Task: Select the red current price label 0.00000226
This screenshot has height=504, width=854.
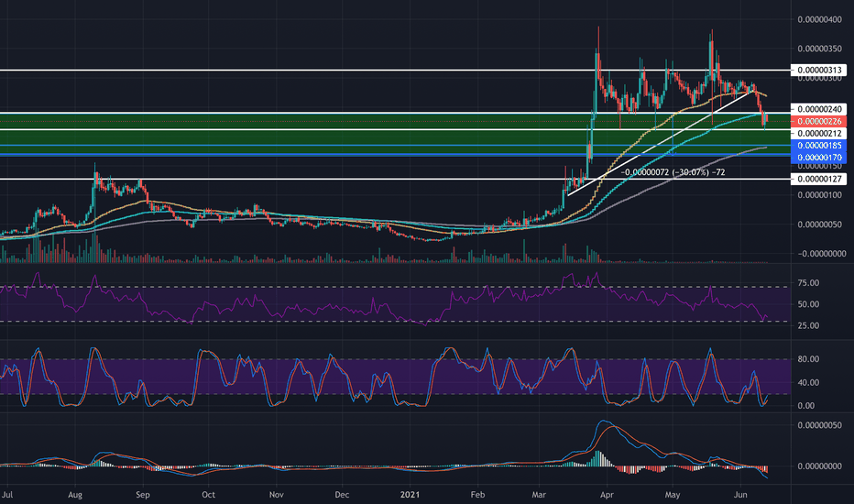Action: pyautogui.click(x=818, y=121)
